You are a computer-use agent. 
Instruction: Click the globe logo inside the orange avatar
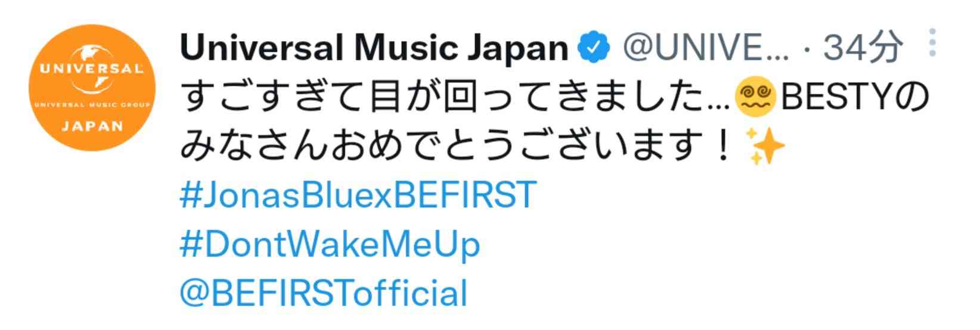(92, 71)
